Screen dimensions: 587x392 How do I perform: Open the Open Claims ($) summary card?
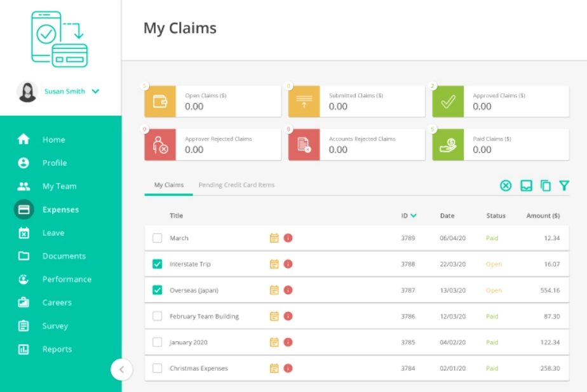tap(213, 102)
